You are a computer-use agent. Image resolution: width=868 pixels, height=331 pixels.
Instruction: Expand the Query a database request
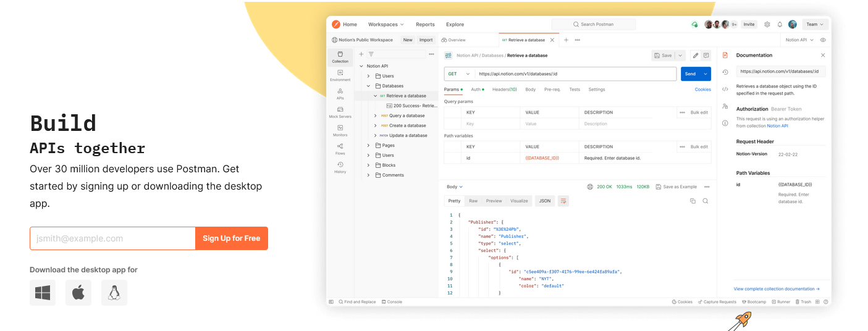pyautogui.click(x=375, y=115)
